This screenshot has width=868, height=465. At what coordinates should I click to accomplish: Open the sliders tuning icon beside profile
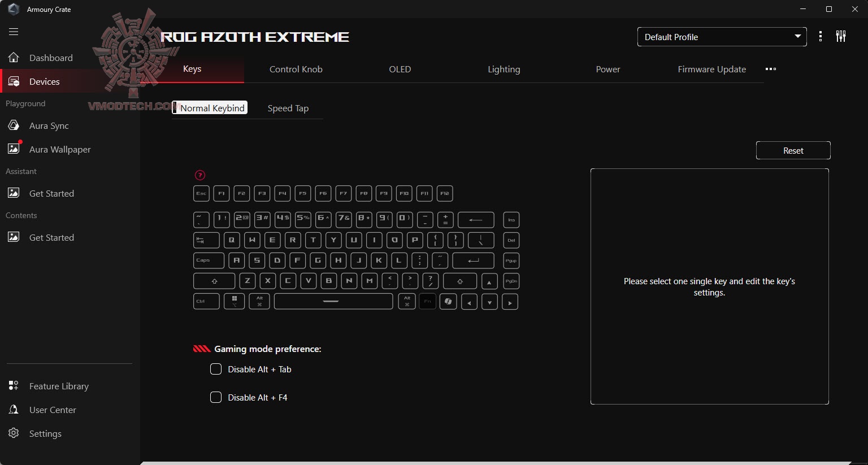coord(841,37)
